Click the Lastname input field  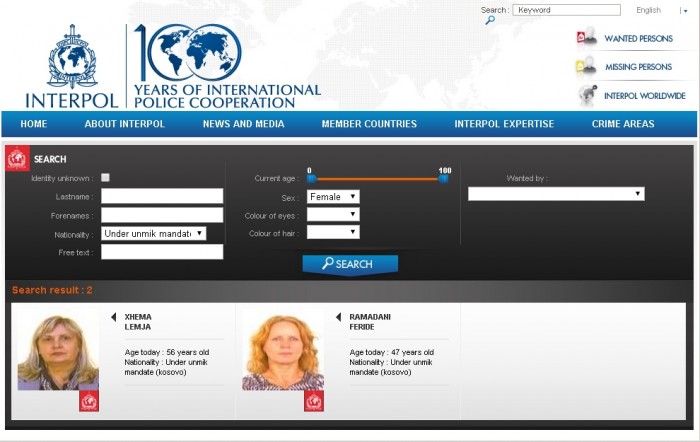[162, 196]
